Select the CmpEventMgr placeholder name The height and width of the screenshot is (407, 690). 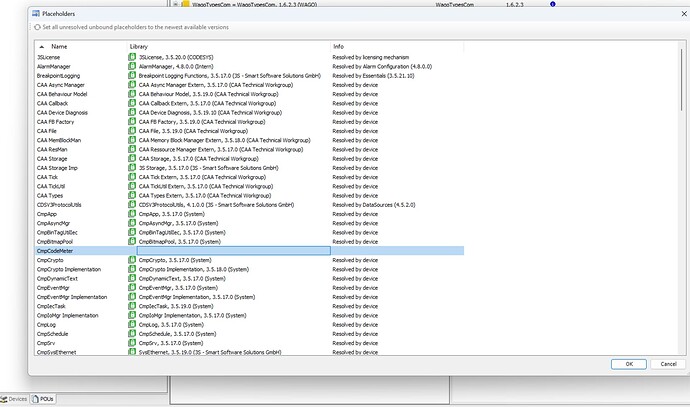53,288
